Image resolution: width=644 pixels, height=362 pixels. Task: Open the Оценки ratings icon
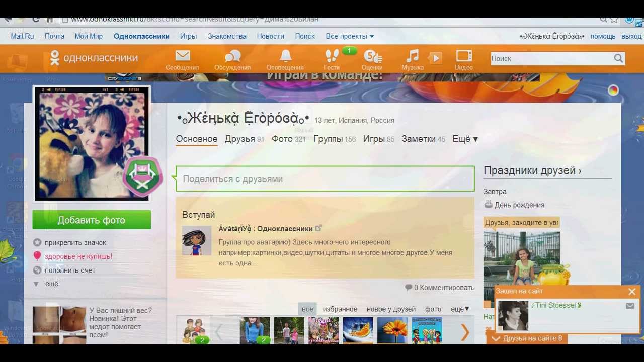point(372,56)
